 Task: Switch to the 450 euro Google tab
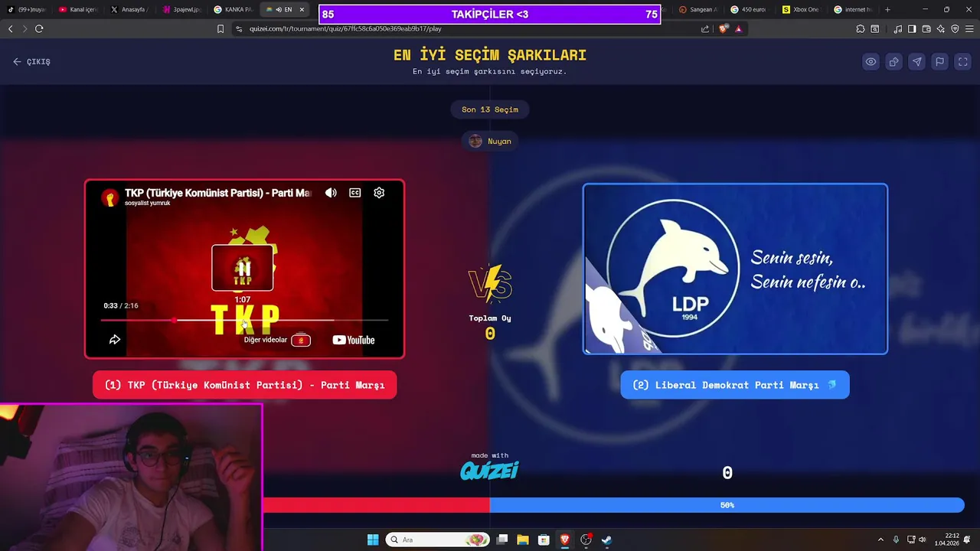tap(750, 9)
